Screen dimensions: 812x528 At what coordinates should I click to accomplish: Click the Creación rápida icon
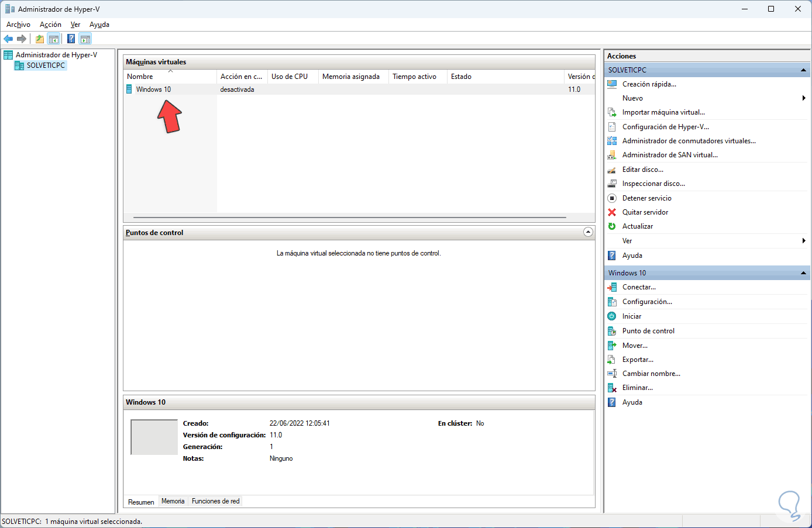click(x=612, y=84)
